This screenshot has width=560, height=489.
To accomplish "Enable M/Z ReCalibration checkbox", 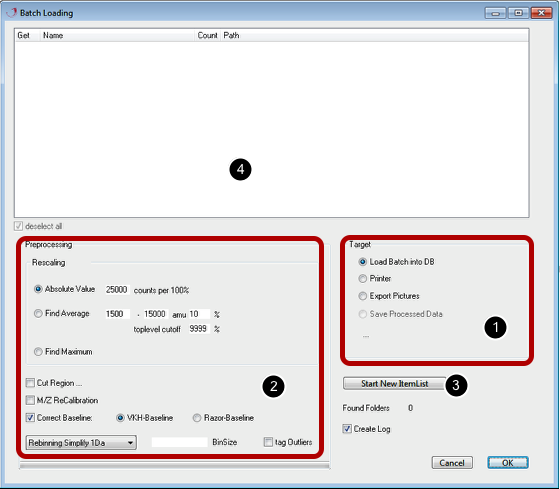I will [30, 400].
